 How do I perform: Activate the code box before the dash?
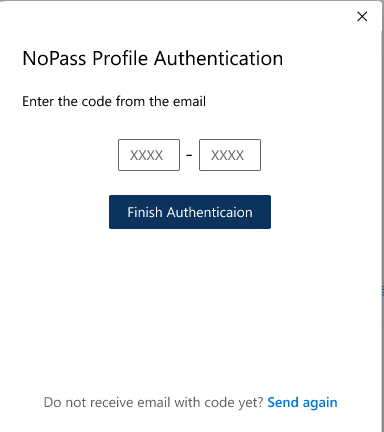149,155
